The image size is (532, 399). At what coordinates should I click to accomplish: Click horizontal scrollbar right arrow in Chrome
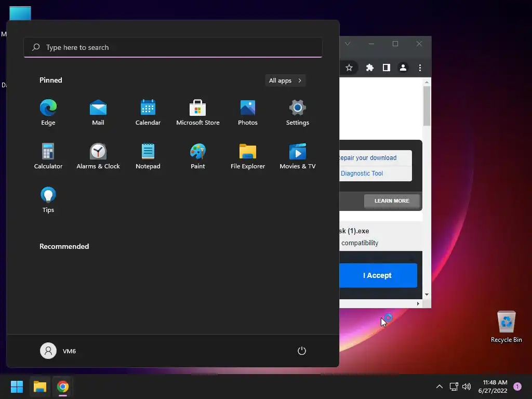[x=418, y=303]
